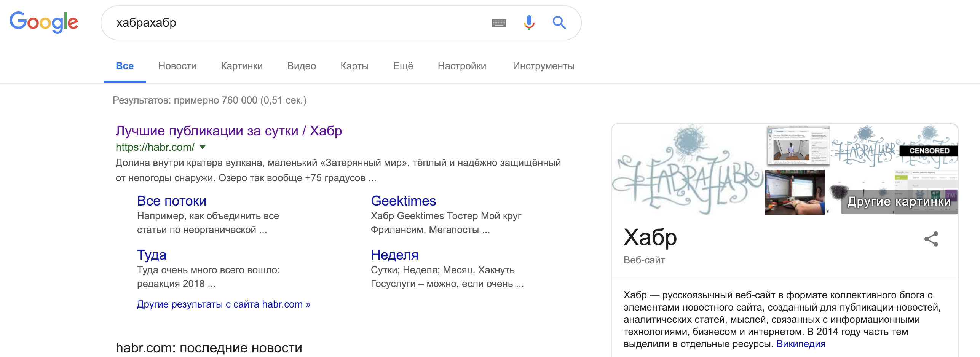Start voice search with the microphone icon
The height and width of the screenshot is (357, 980).
528,23
